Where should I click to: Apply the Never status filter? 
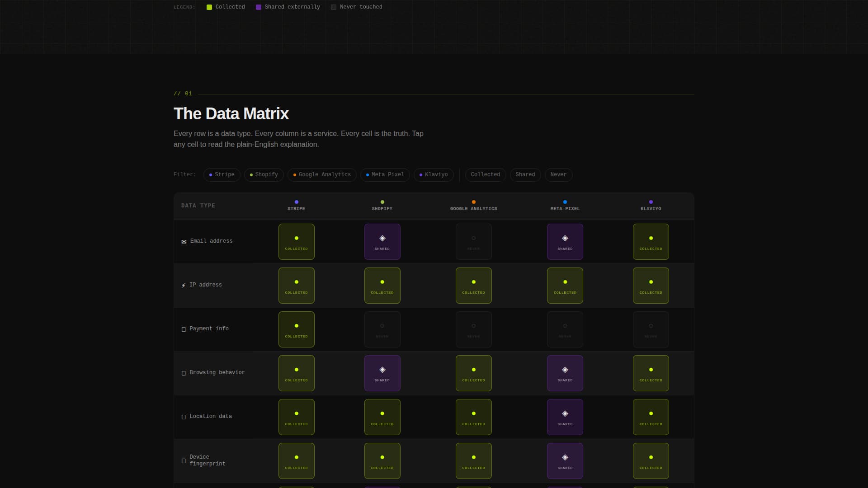(558, 175)
